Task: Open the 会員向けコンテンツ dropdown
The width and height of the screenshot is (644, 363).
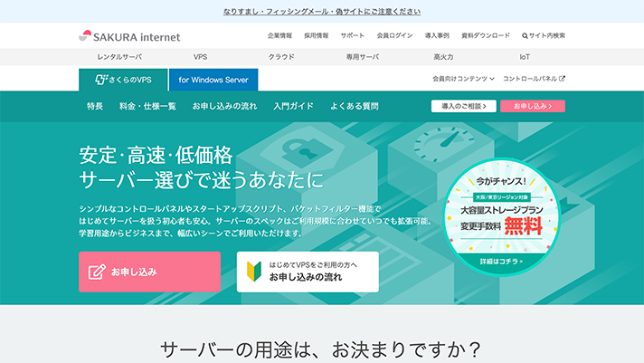Action: pos(463,79)
